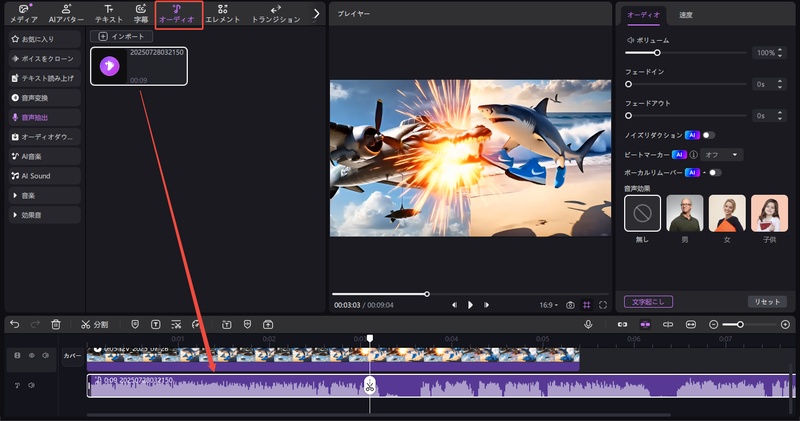Viewport: 800px width, 421px height.
Task: Toggle ノイズリダクション switch
Action: (709, 135)
